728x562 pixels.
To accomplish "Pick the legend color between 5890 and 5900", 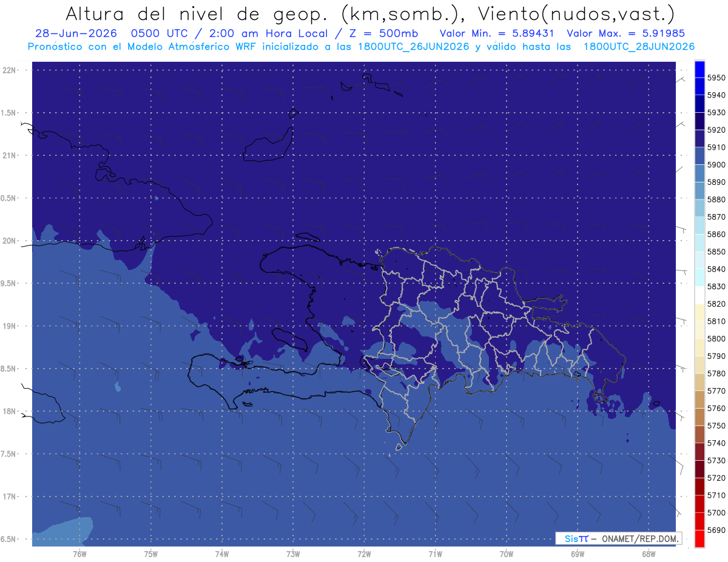I will tap(699, 173).
